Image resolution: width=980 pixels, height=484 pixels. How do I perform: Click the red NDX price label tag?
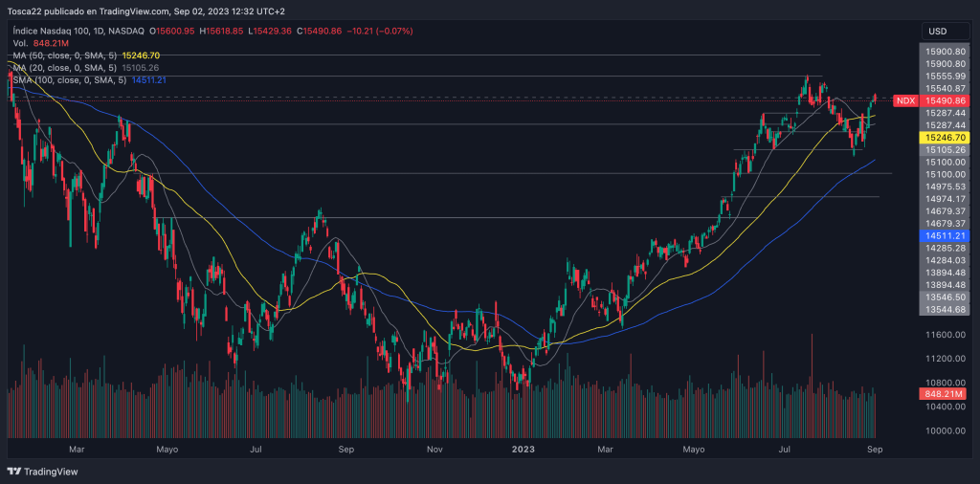pyautogui.click(x=904, y=100)
